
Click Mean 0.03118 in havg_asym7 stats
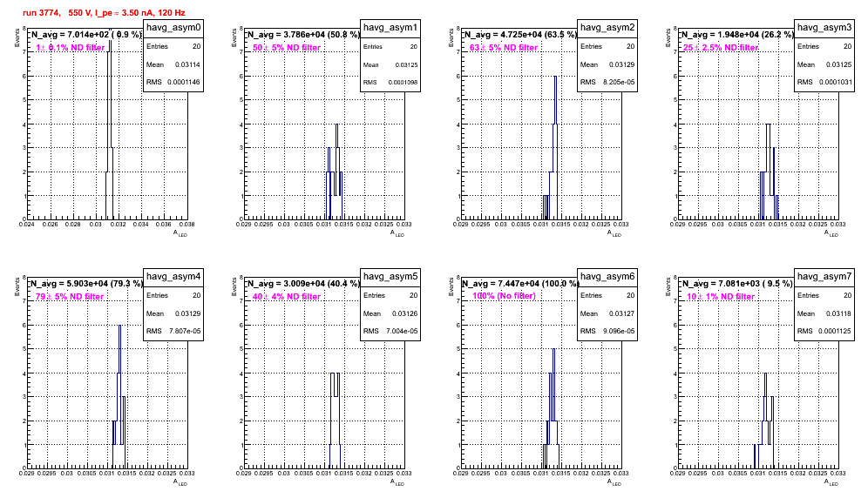(x=824, y=313)
